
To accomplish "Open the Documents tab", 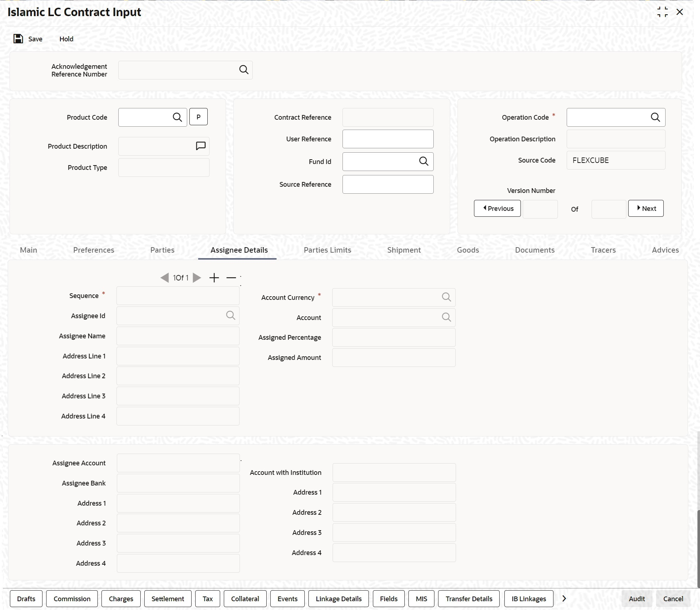I will pyautogui.click(x=535, y=250).
